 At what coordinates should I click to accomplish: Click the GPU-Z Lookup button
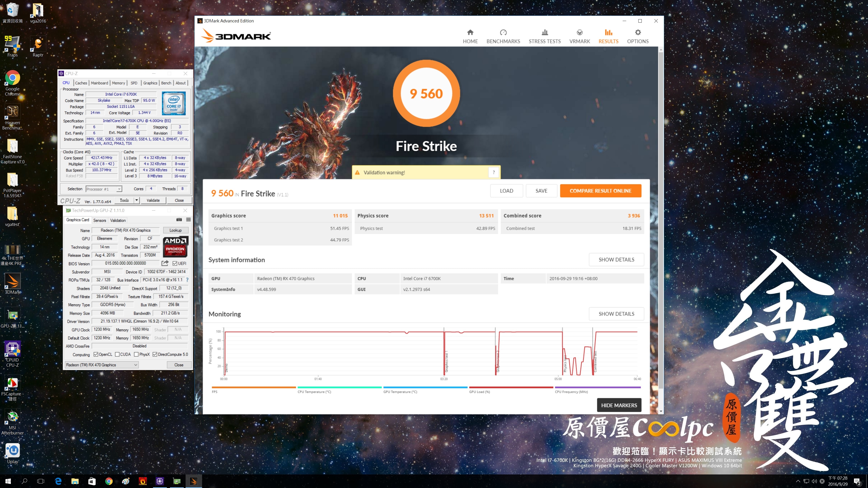tap(175, 230)
